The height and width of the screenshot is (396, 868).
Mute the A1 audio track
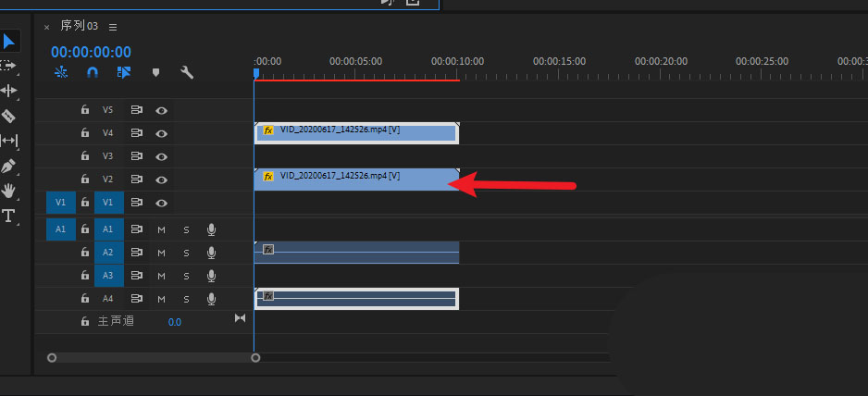162,229
